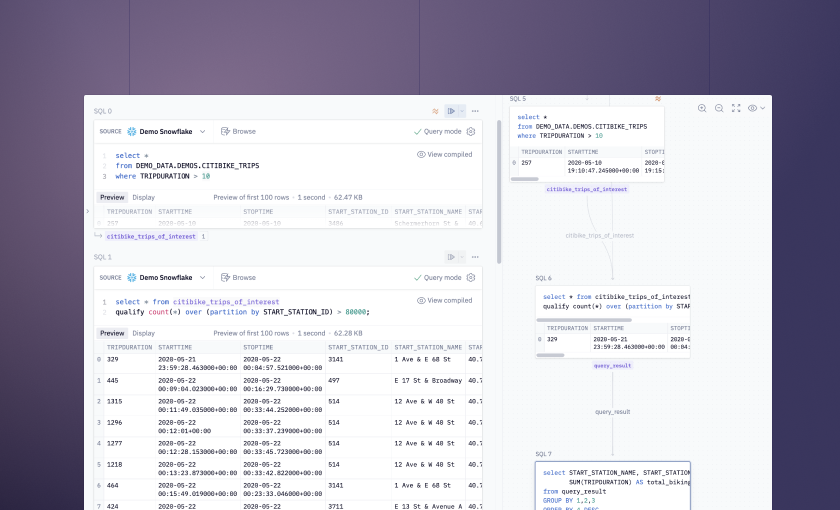View compiled SQL for SQL 1
Image resolution: width=840 pixels, height=510 pixels.
tap(445, 301)
